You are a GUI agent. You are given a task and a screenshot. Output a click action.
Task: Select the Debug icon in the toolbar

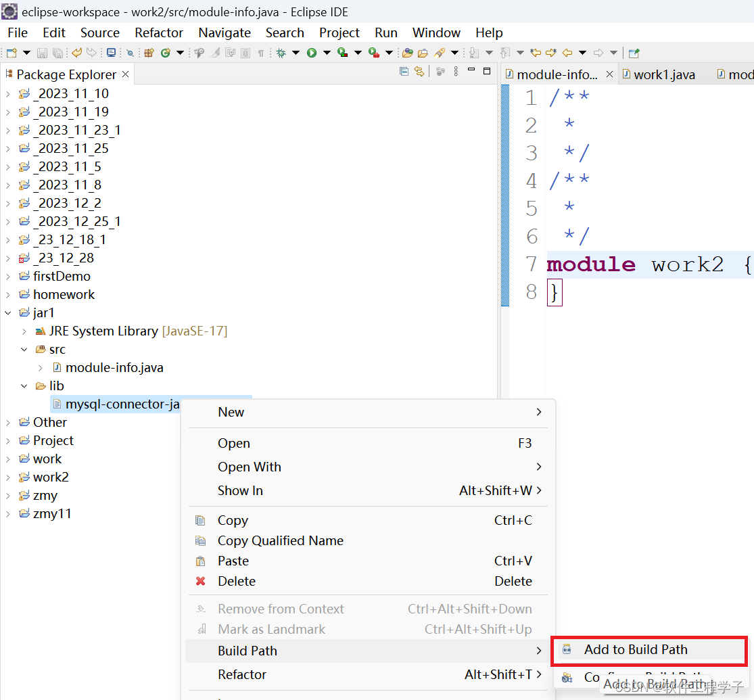(x=281, y=53)
